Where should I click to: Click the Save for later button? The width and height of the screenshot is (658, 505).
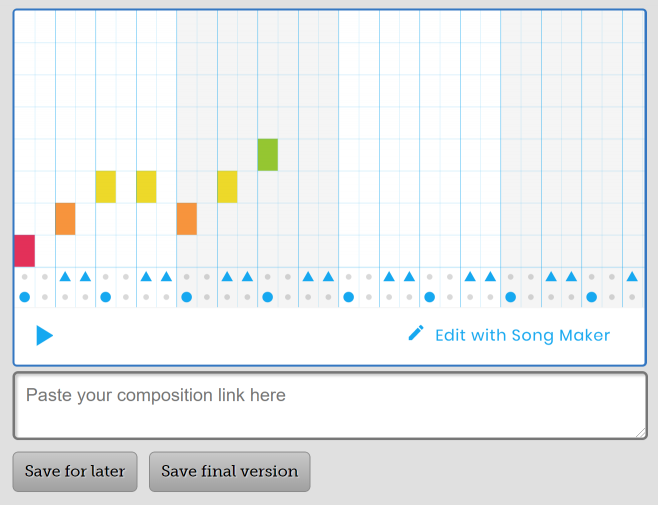coord(75,471)
